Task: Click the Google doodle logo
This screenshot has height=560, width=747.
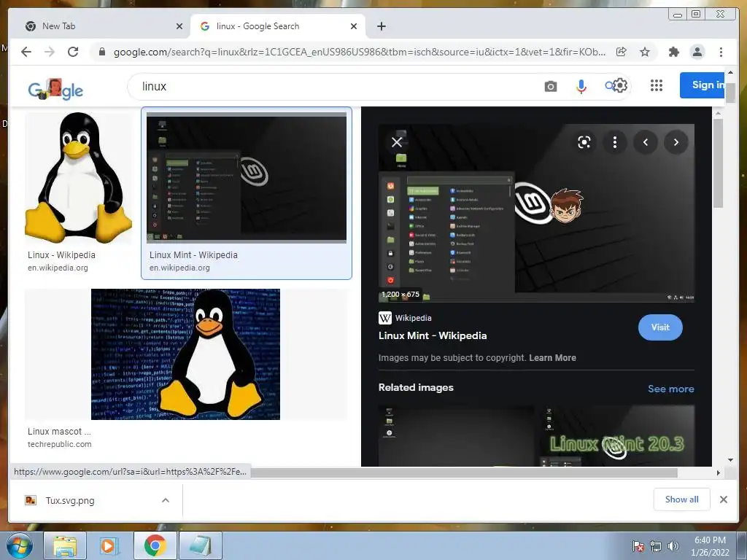Action: coord(55,88)
